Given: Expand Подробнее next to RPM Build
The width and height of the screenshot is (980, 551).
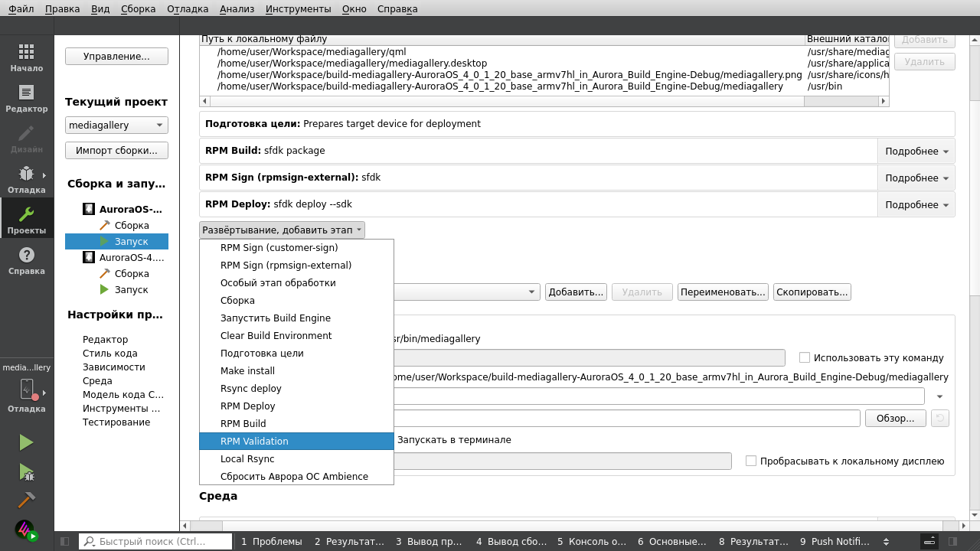Looking at the screenshot, I should [x=916, y=150].
